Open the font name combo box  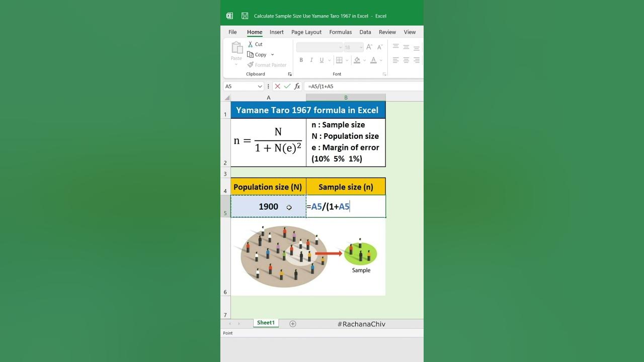click(x=319, y=47)
